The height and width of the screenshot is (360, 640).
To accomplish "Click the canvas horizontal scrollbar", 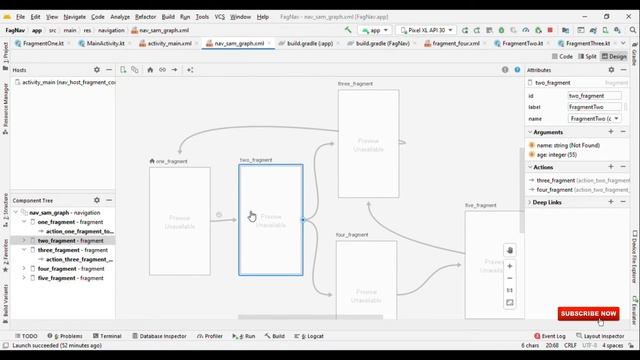I will click(310, 317).
